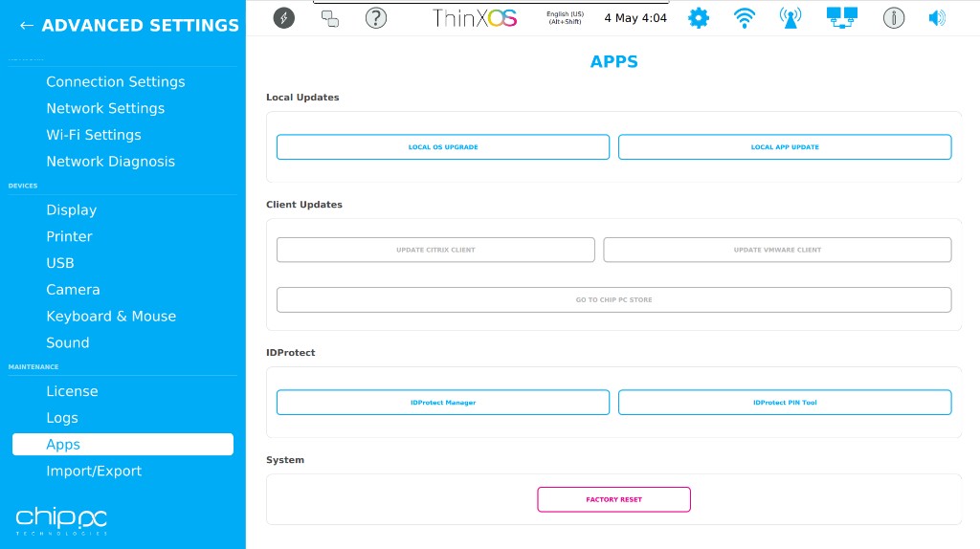Open Wi-Fi status icon in top bar
The image size is (980, 549).
point(745,18)
